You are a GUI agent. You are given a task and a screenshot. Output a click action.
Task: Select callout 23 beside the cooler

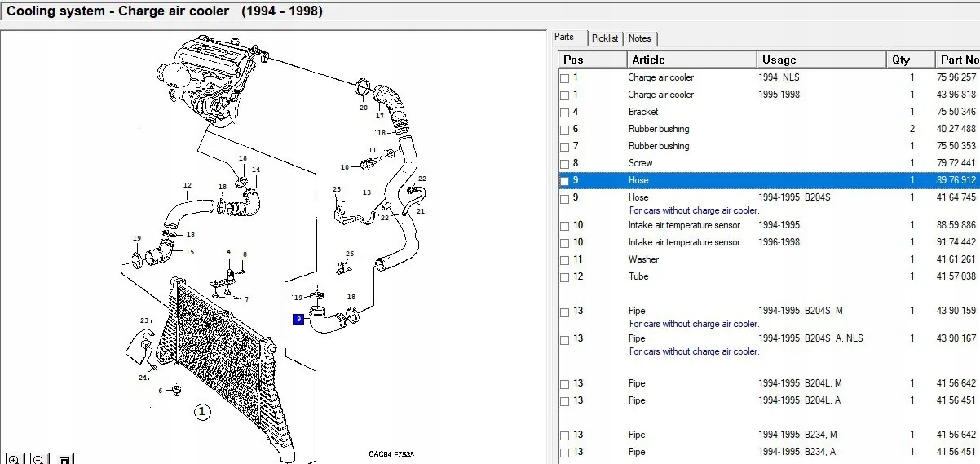coord(143,320)
